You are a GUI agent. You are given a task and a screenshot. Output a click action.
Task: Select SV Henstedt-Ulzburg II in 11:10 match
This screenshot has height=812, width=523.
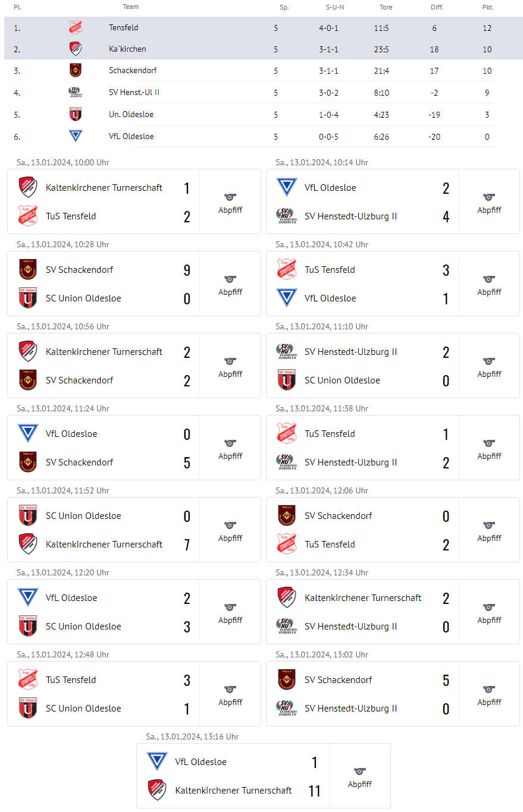coord(351,351)
